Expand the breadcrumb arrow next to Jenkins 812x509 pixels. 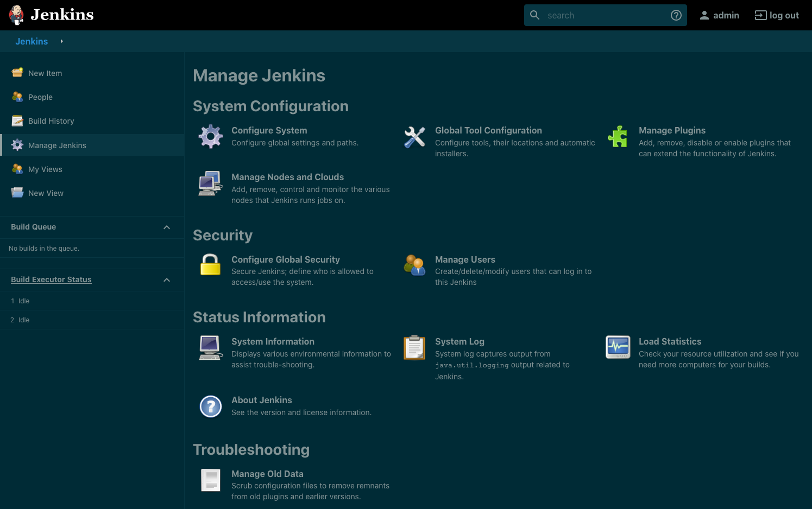pos(61,41)
